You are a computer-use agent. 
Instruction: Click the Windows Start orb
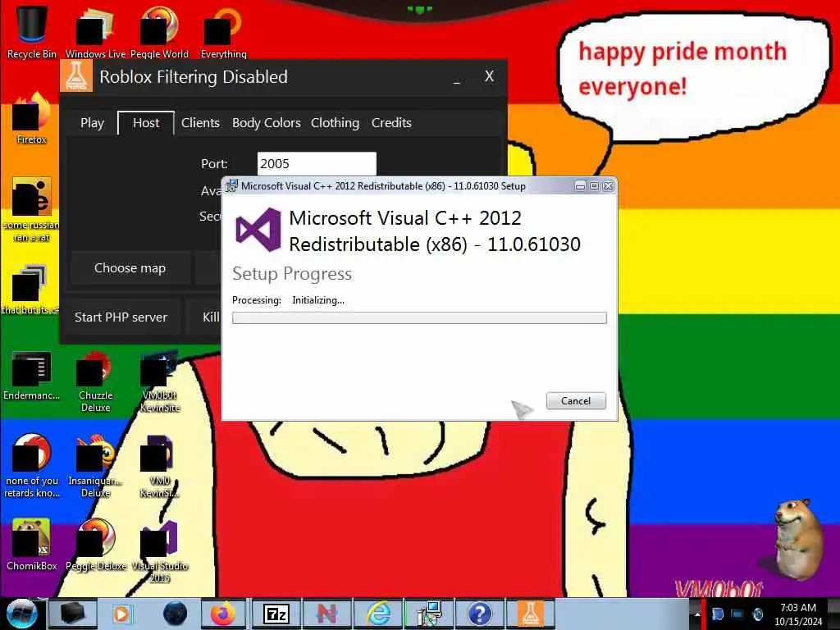[x=21, y=614]
